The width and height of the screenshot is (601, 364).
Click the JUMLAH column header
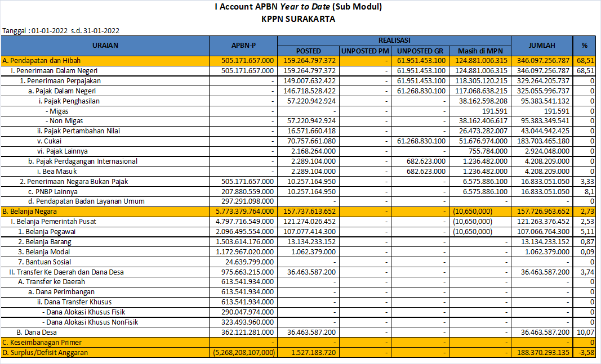tap(542, 46)
